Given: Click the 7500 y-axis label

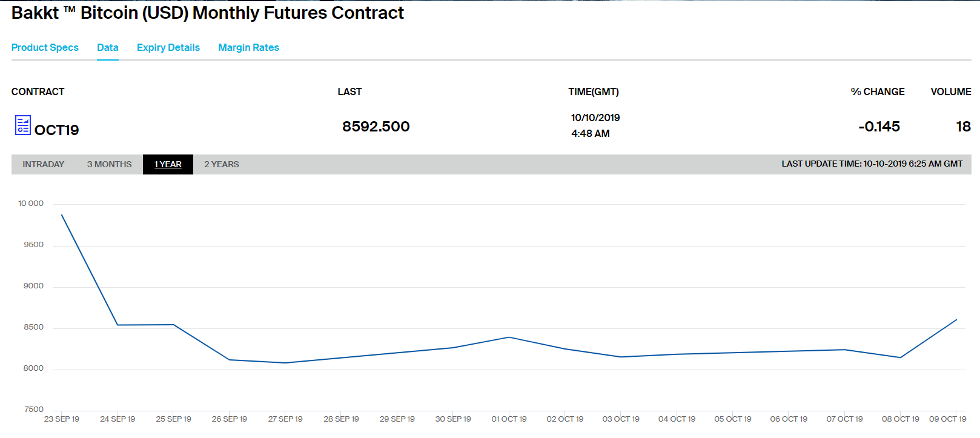Looking at the screenshot, I should 34,410.
